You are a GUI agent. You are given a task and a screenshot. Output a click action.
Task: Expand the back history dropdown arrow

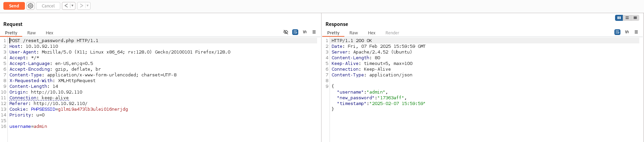click(x=72, y=6)
